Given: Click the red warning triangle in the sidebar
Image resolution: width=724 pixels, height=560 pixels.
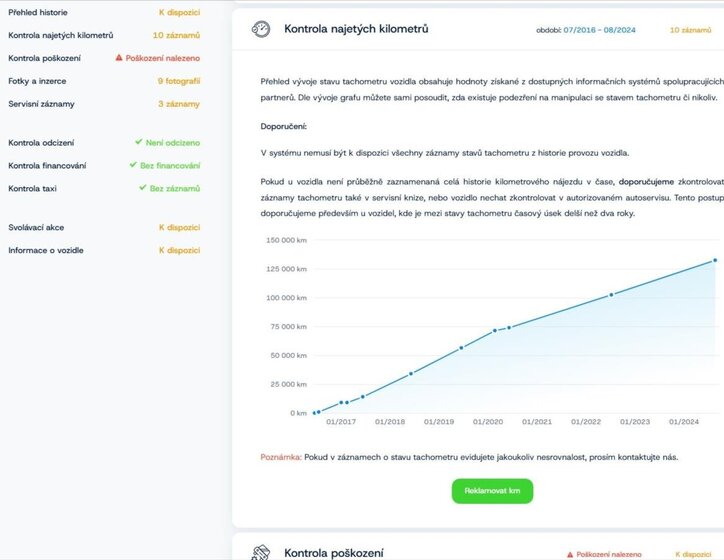Looking at the screenshot, I should [119, 58].
